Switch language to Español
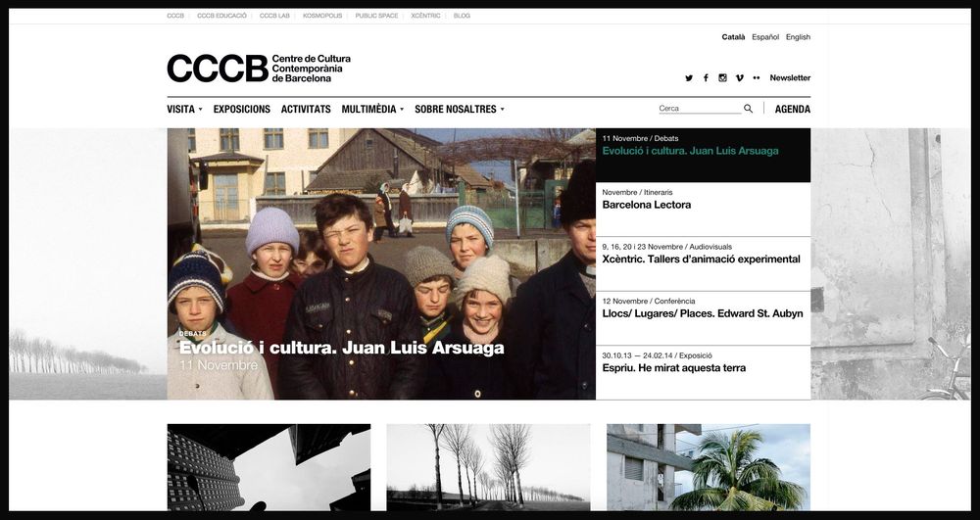Viewport: 980px width, 520px height. click(x=765, y=37)
